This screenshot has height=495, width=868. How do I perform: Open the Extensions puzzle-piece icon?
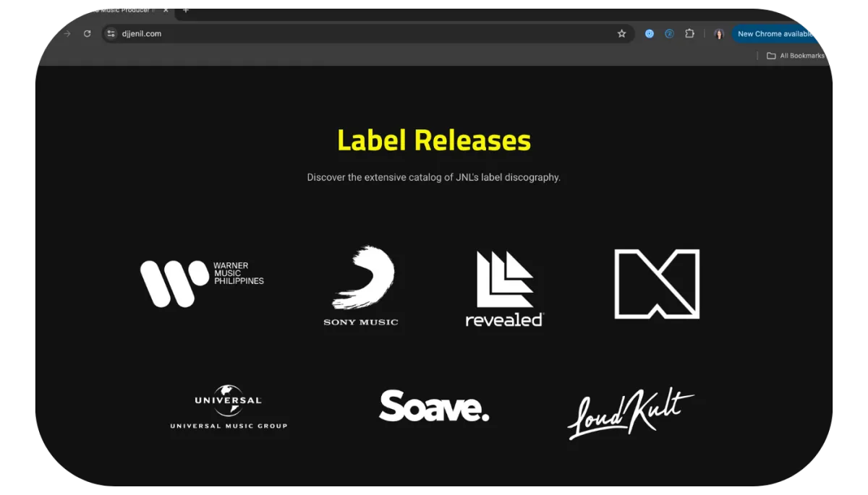coord(689,33)
